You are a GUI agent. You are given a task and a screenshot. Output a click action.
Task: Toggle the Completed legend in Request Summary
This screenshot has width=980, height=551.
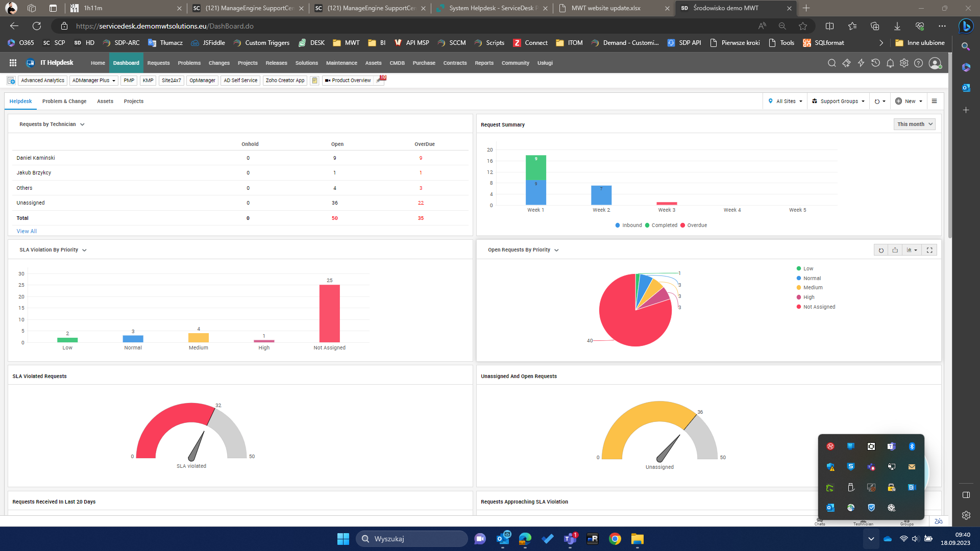coord(662,225)
